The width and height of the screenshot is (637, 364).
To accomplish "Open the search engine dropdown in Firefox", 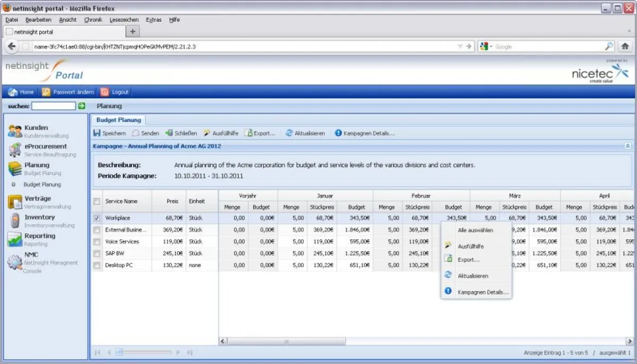I will pyautogui.click(x=487, y=47).
